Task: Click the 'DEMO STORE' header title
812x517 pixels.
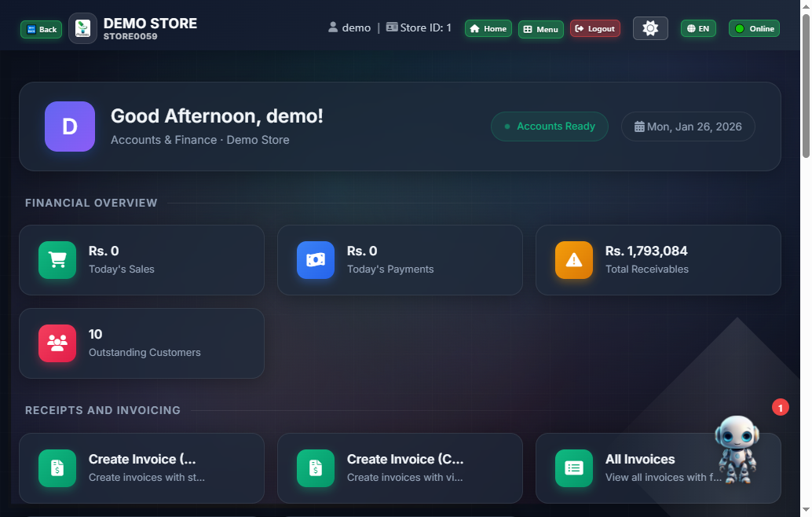Action: [x=150, y=24]
